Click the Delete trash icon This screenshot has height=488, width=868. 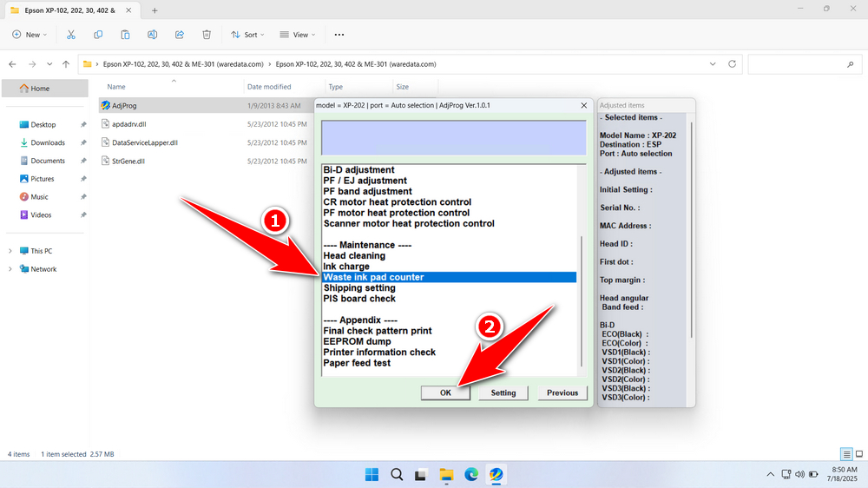coord(207,35)
